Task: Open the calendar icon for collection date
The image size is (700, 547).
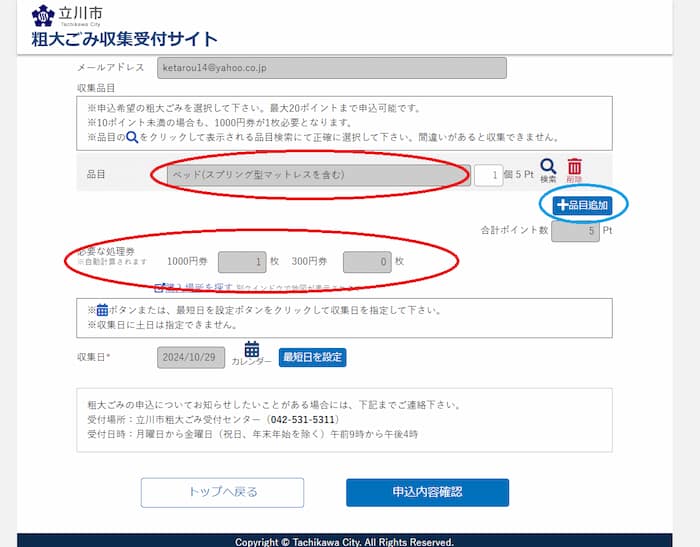Action: click(x=252, y=350)
